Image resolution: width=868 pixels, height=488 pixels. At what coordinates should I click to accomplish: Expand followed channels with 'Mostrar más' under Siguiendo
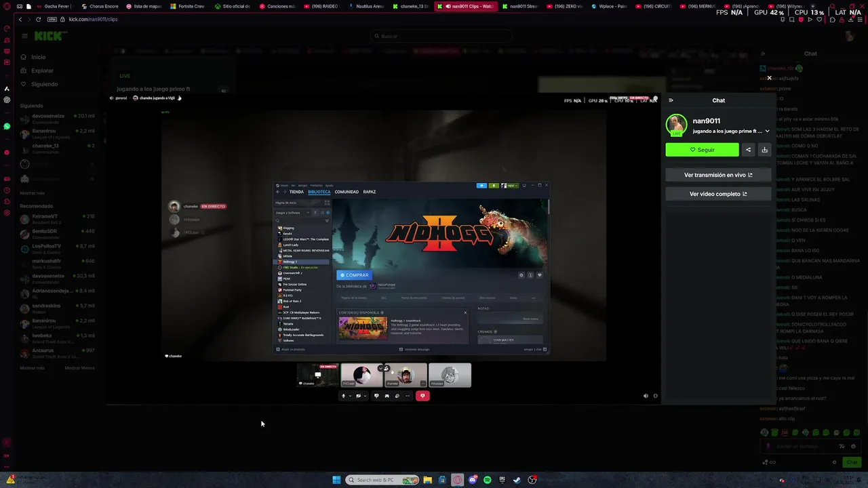click(x=33, y=193)
